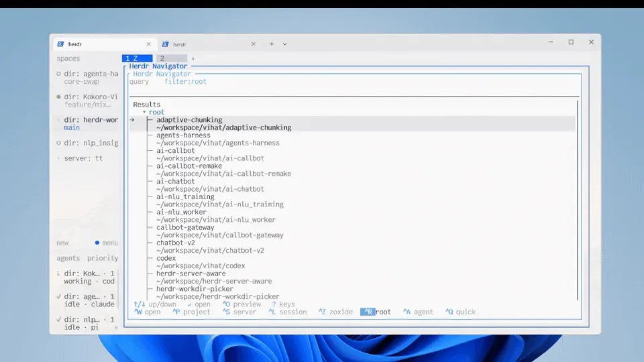This screenshot has width=644, height=362.
Task: Click the agents section header
Action: (x=68, y=257)
